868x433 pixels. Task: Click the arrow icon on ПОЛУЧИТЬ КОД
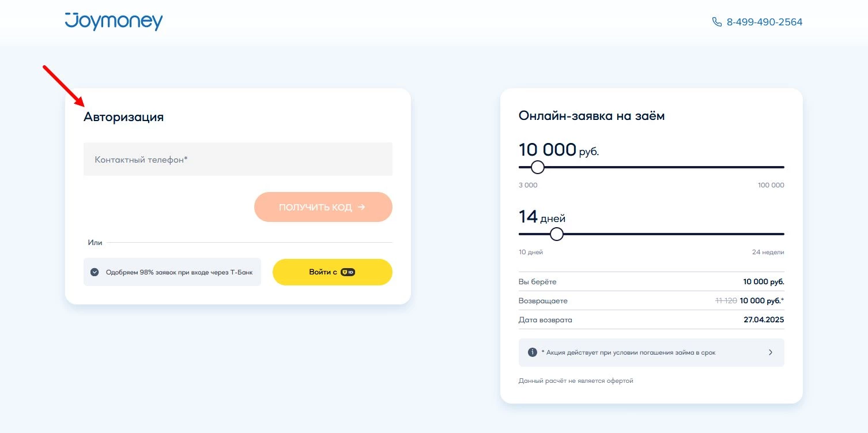tap(361, 207)
